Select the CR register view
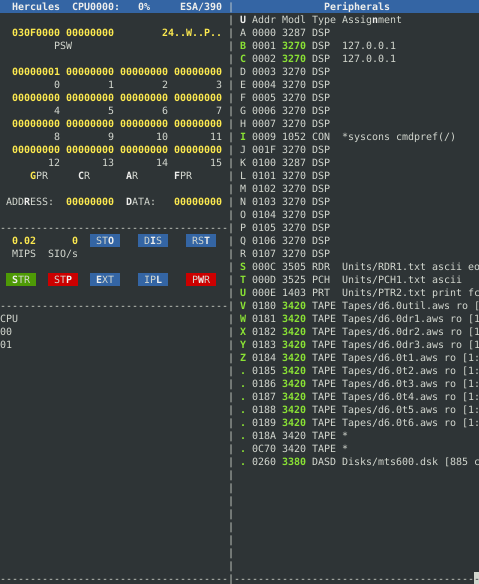479x584 pixels. point(84,175)
